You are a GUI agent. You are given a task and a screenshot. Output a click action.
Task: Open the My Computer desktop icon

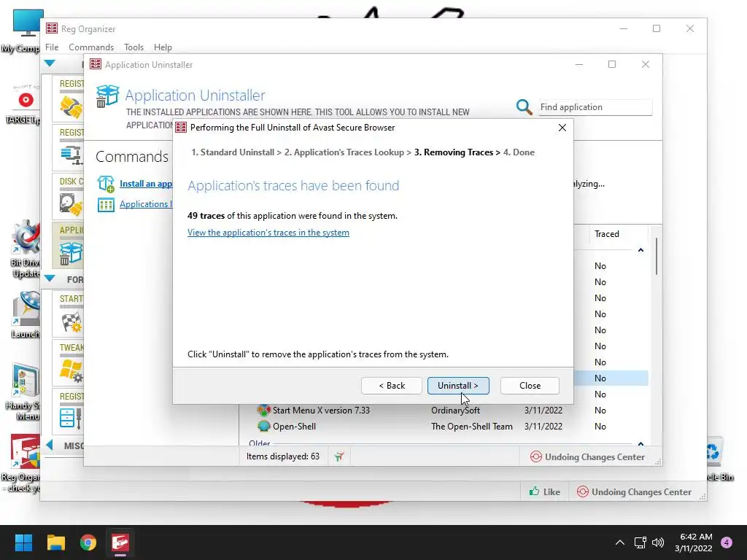(22, 31)
